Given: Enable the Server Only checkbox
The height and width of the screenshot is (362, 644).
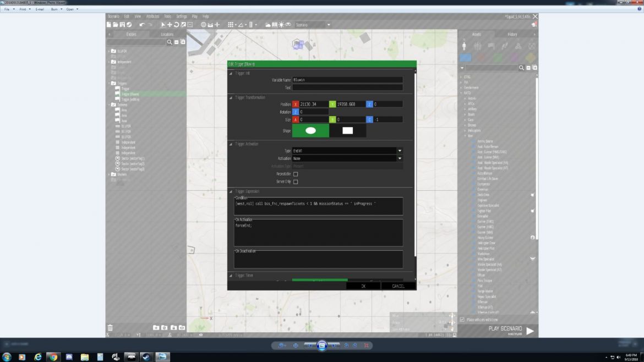Looking at the screenshot, I should (296, 182).
